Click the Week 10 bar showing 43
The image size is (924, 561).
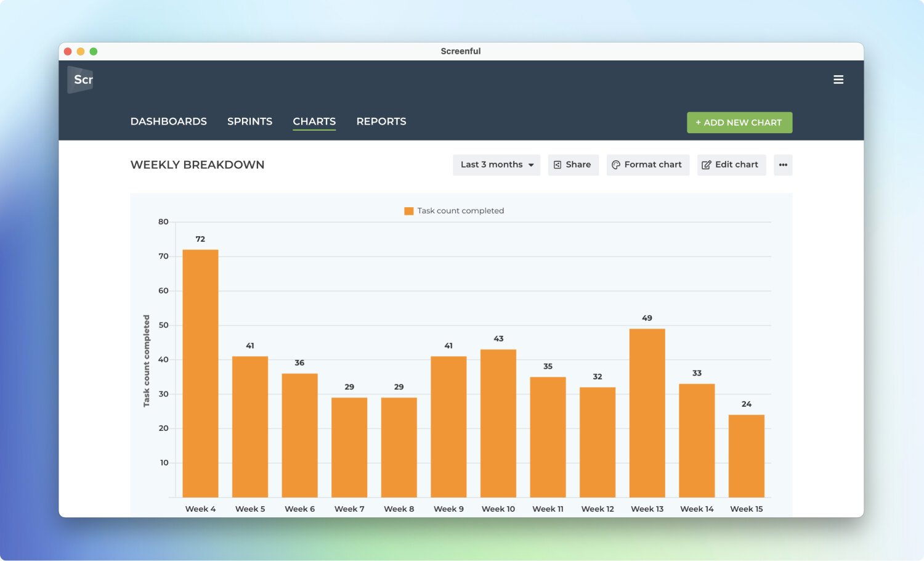[x=498, y=424]
